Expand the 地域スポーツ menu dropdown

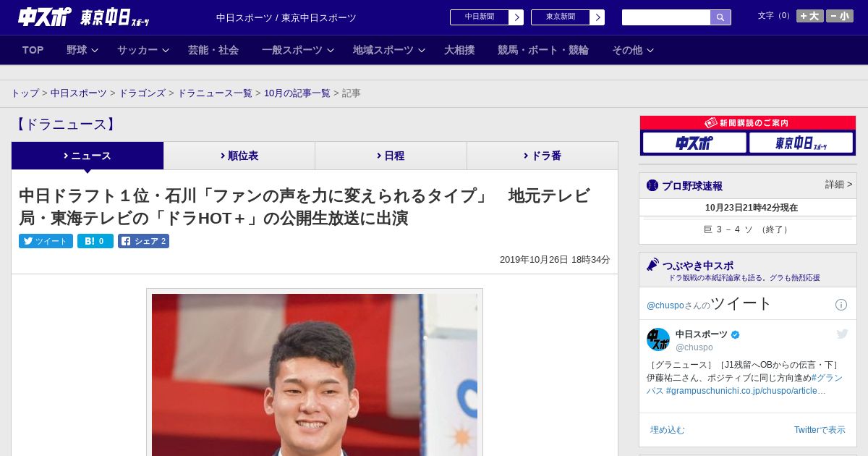pyautogui.click(x=389, y=50)
